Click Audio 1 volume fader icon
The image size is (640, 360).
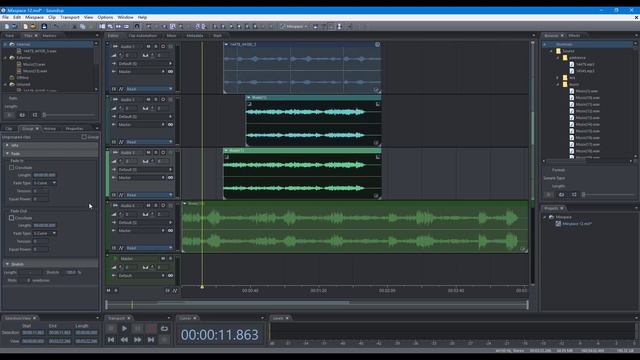[x=114, y=55]
